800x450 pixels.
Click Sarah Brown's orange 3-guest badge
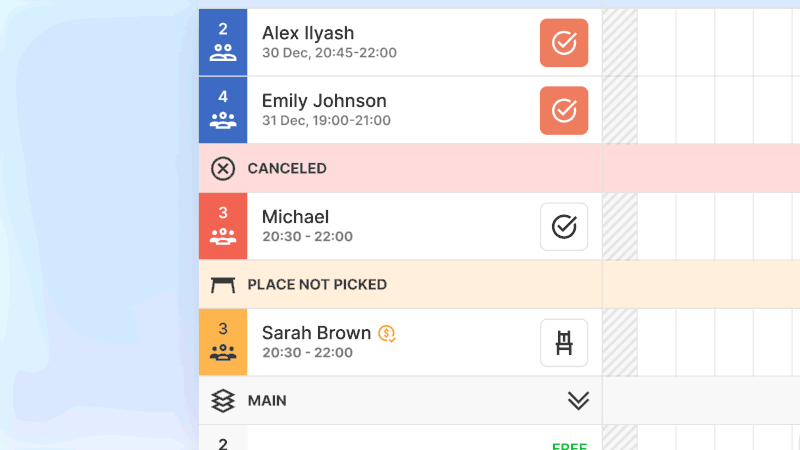pyautogui.click(x=223, y=343)
